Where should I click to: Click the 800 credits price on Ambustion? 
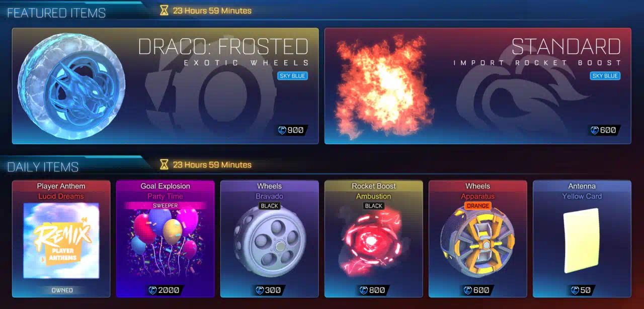pos(374,290)
